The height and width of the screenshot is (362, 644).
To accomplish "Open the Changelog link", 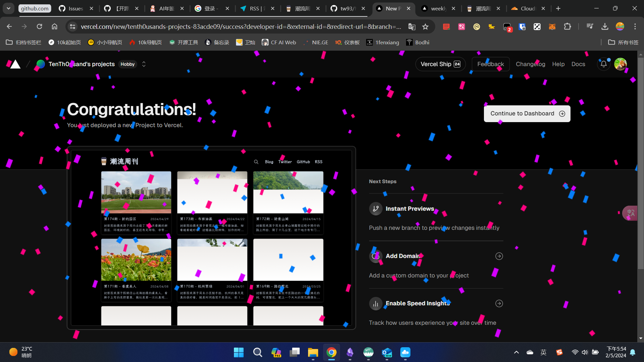I will point(530,64).
